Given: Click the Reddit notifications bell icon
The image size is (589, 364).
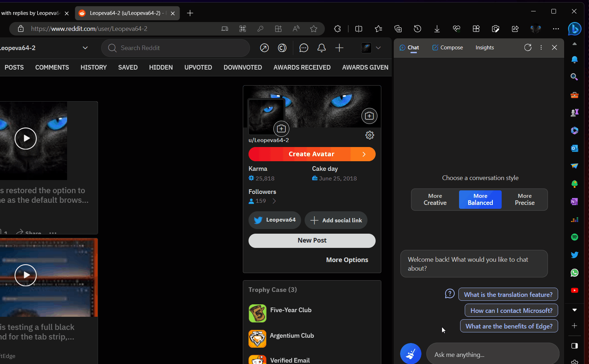Looking at the screenshot, I should [321, 48].
